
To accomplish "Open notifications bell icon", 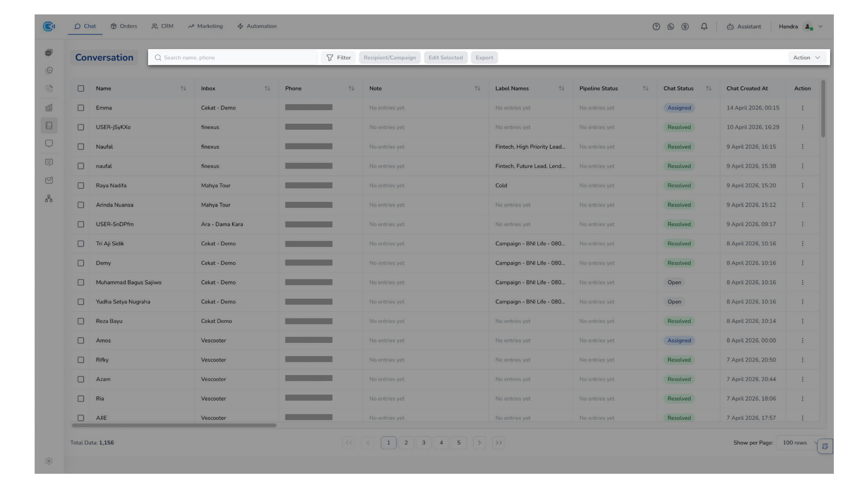I will pyautogui.click(x=704, y=27).
